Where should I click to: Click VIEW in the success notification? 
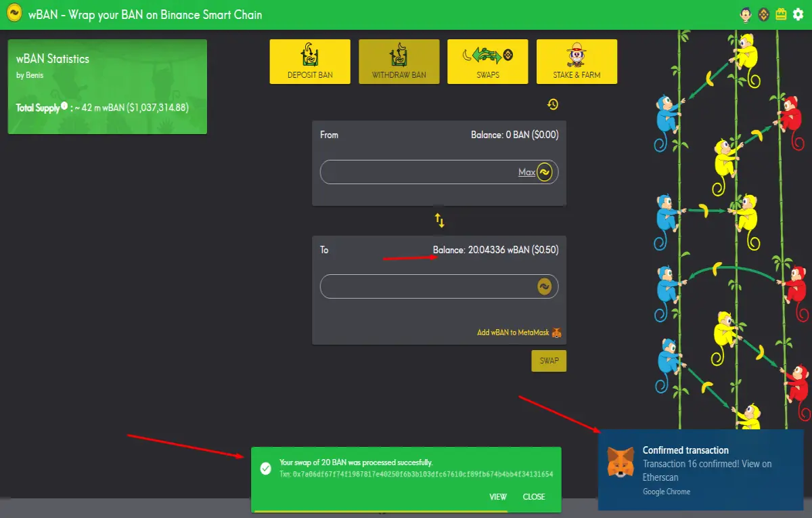tap(498, 497)
